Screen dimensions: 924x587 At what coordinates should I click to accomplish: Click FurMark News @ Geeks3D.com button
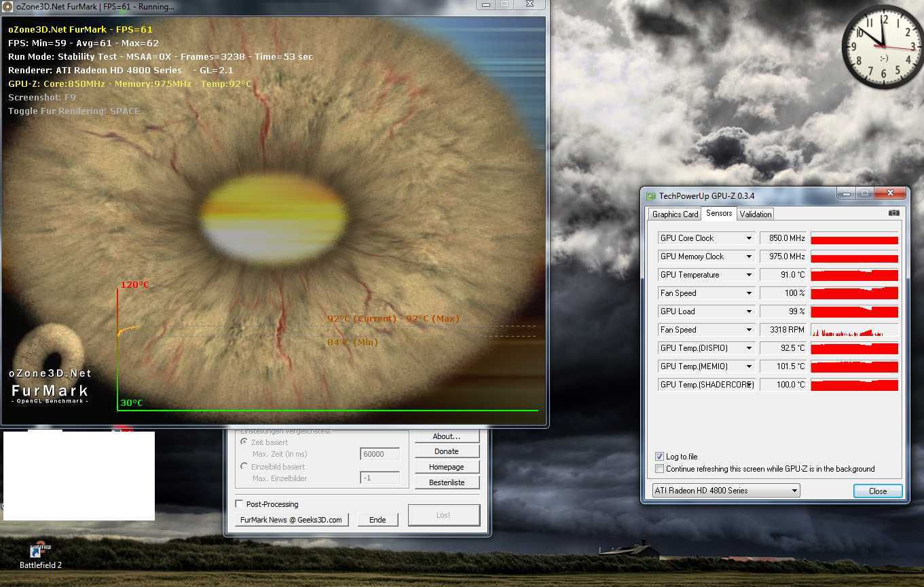click(x=292, y=520)
